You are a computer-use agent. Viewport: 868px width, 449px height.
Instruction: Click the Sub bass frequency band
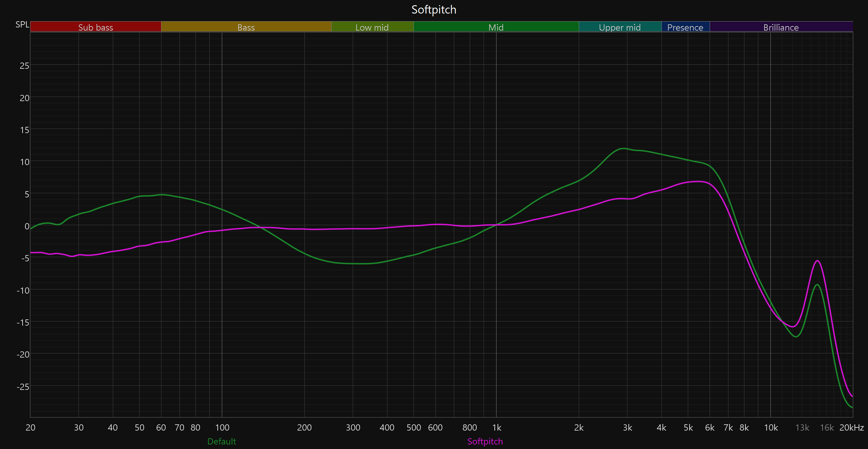pos(95,27)
